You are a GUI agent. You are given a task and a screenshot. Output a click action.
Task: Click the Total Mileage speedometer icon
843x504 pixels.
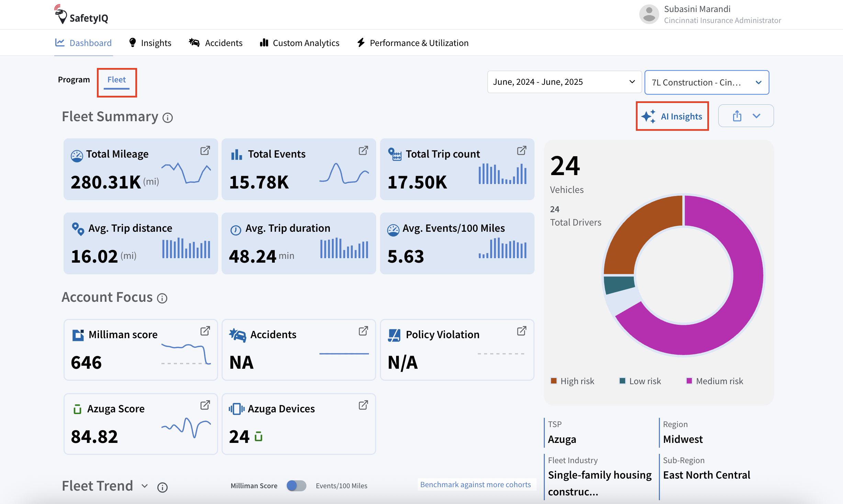click(77, 156)
